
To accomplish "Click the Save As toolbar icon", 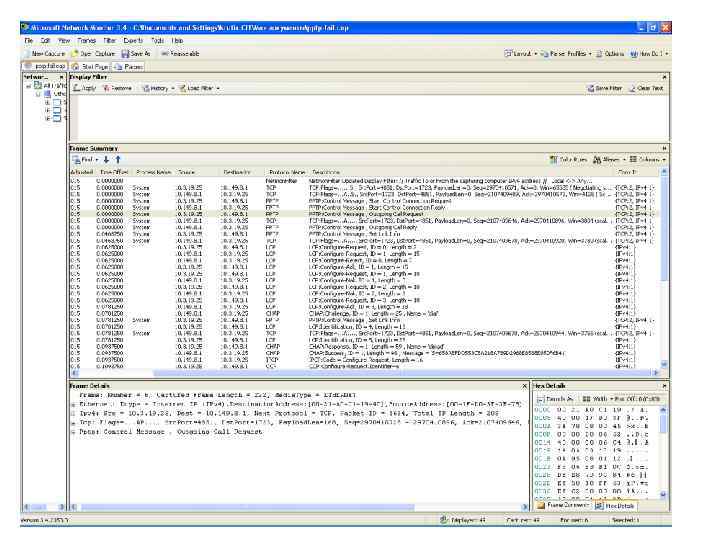I will pyautogui.click(x=137, y=51).
